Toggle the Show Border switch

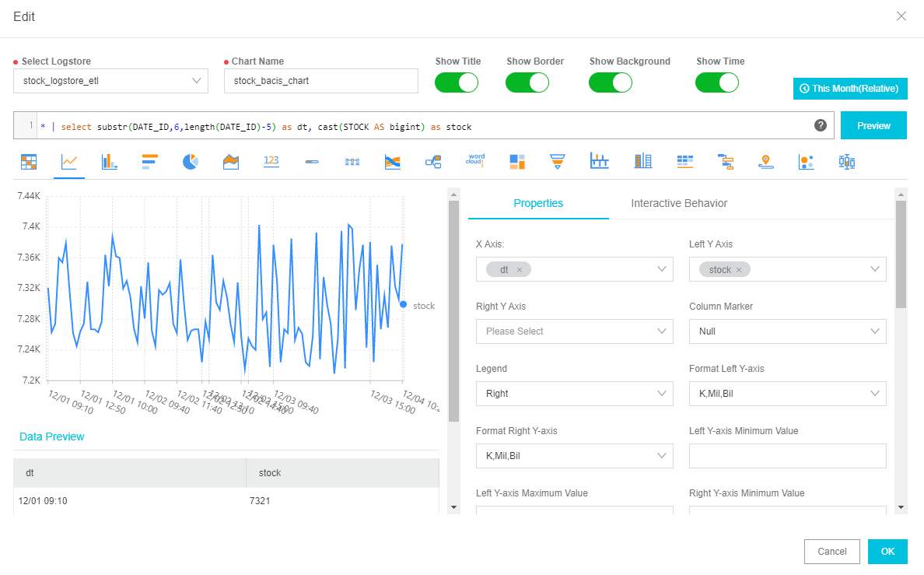coord(527,82)
